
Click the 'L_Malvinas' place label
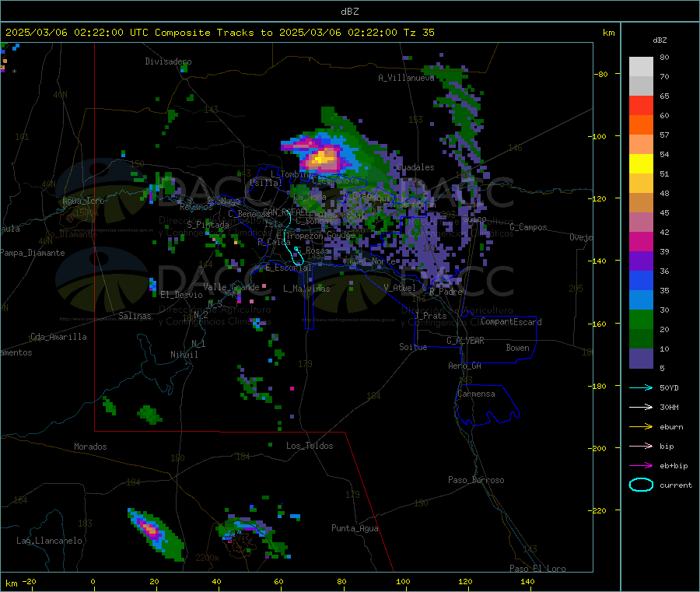click(306, 289)
